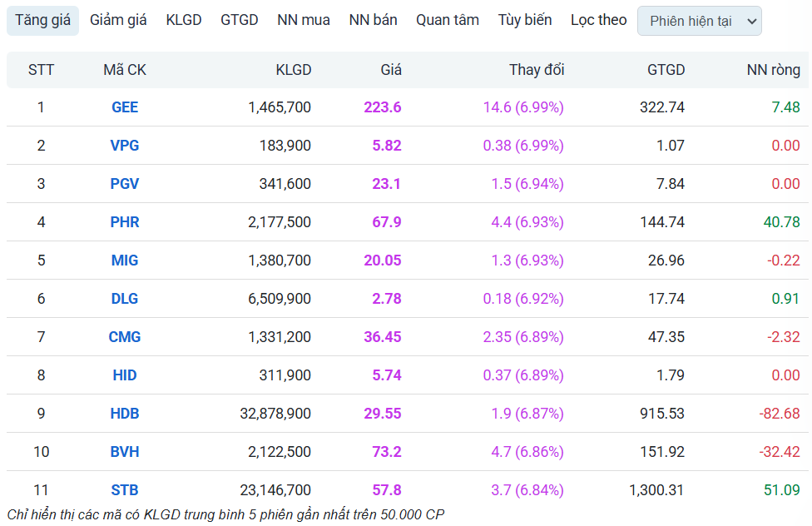Open the PHR stock link
Viewport: 812px width, 526px height.
[125, 222]
